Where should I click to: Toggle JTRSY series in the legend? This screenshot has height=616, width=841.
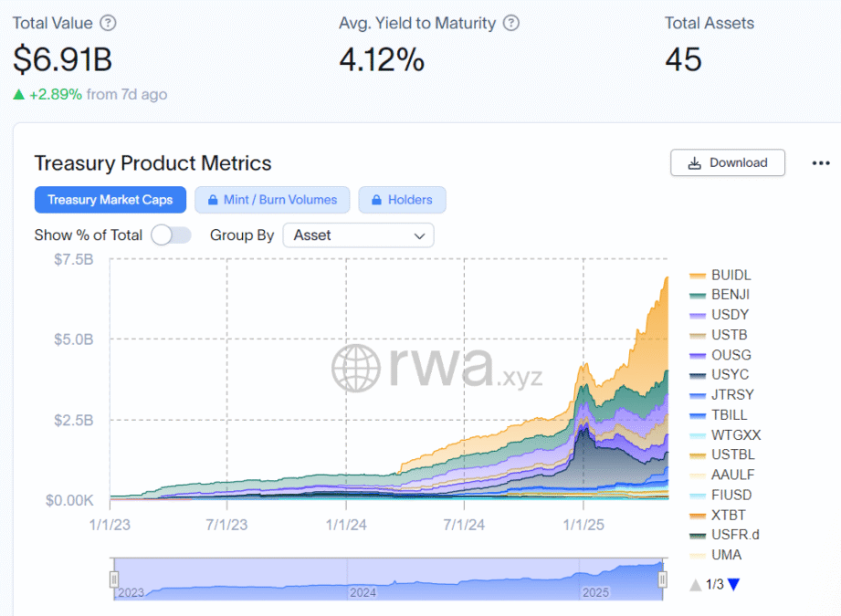tap(722, 394)
